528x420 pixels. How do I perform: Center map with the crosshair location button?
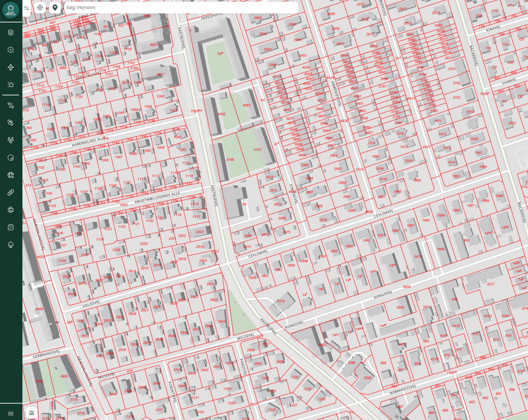point(40,8)
